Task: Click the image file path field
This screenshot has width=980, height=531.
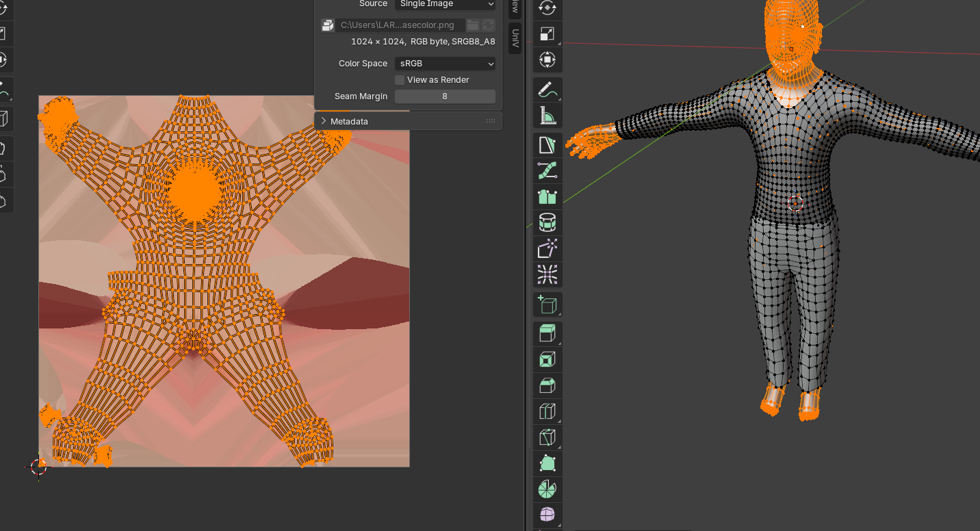Action: pos(400,25)
